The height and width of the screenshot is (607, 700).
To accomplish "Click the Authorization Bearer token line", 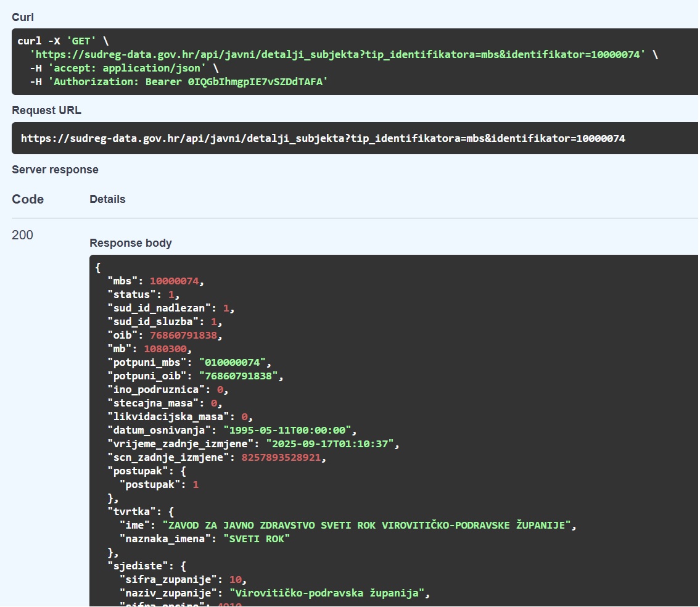I will [179, 81].
